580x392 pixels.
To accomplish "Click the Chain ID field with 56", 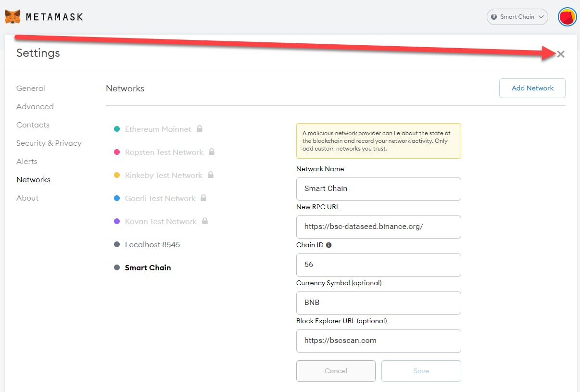I will coord(378,265).
